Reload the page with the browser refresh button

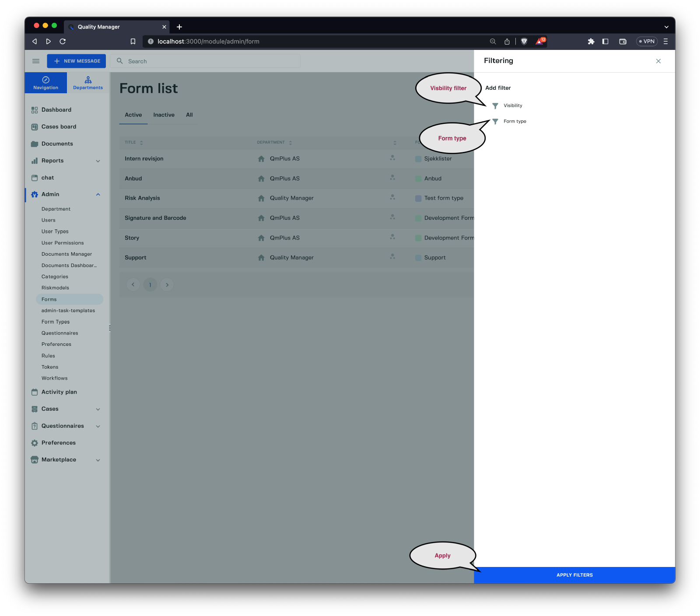(x=63, y=42)
